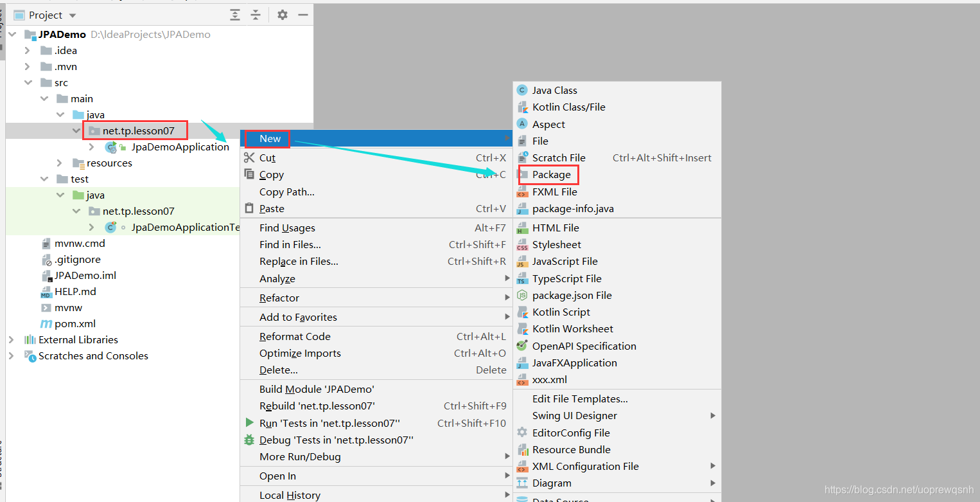Image resolution: width=980 pixels, height=502 pixels.
Task: Choose Copy Path... menu item
Action: coord(376,192)
